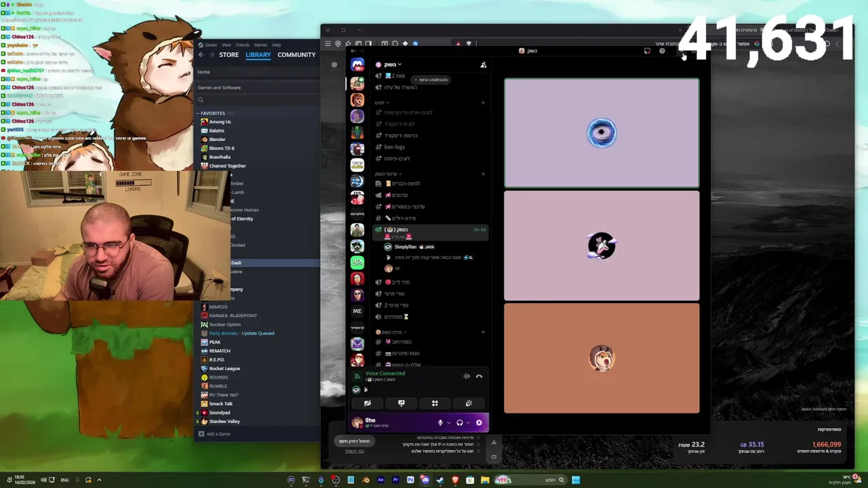Select Party Animals Update Queued entry
The width and height of the screenshot is (868, 488).
click(241, 333)
